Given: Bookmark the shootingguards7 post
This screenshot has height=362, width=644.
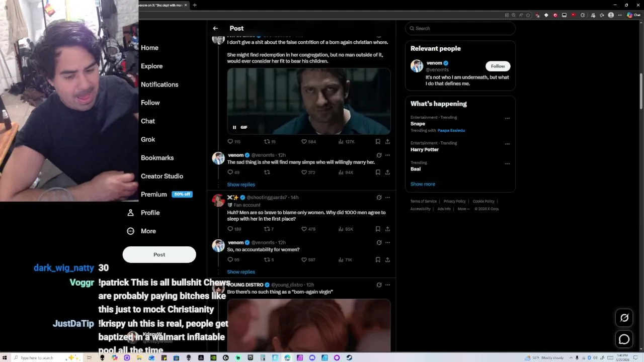Looking at the screenshot, I should coord(378,229).
